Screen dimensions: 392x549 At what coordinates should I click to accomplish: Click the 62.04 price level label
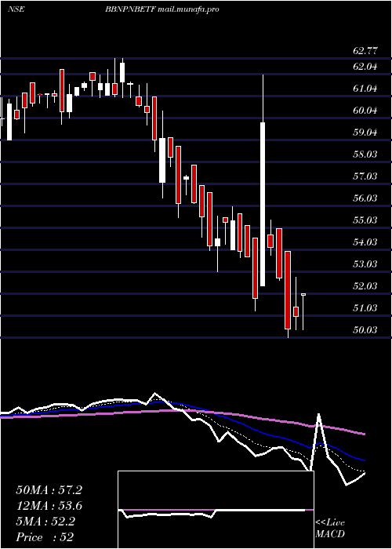[365, 66]
